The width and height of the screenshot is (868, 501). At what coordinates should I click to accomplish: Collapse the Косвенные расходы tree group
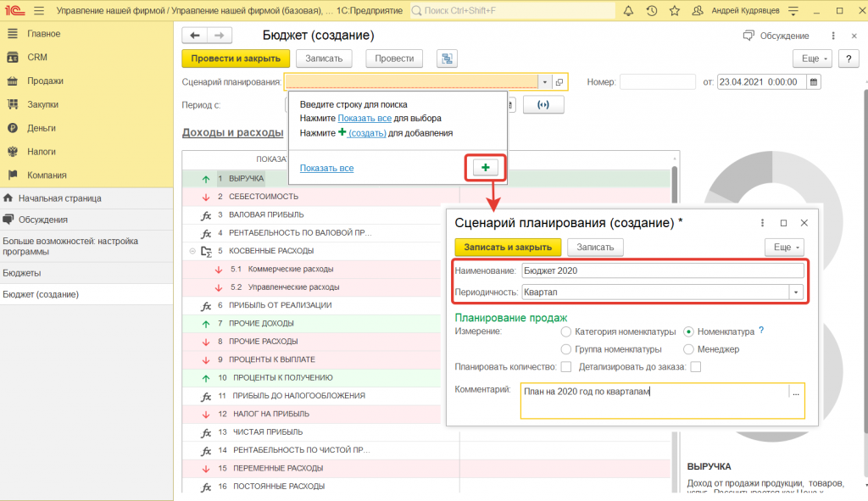192,251
